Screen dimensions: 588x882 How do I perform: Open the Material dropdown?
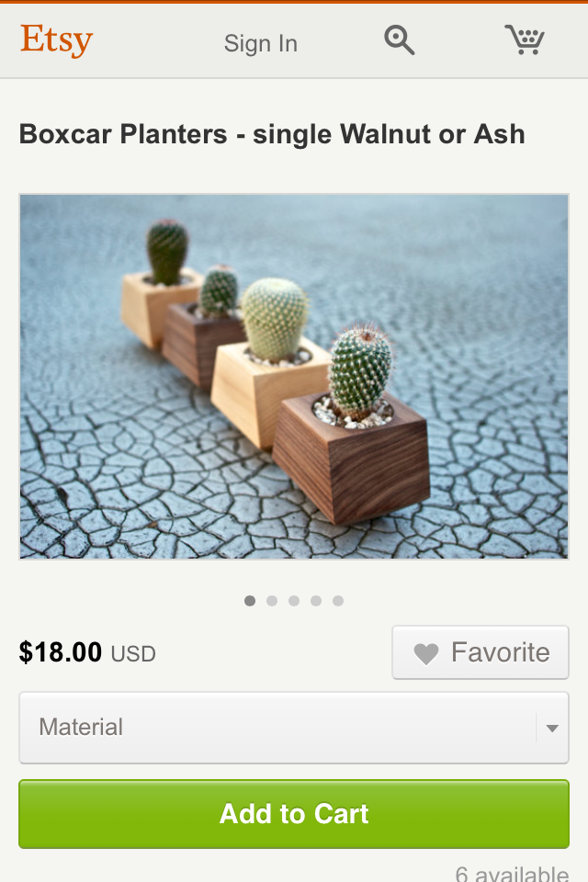(x=294, y=728)
